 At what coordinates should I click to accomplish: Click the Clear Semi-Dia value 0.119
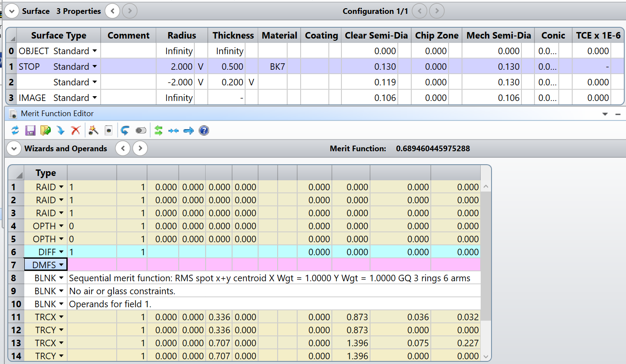[370, 82]
